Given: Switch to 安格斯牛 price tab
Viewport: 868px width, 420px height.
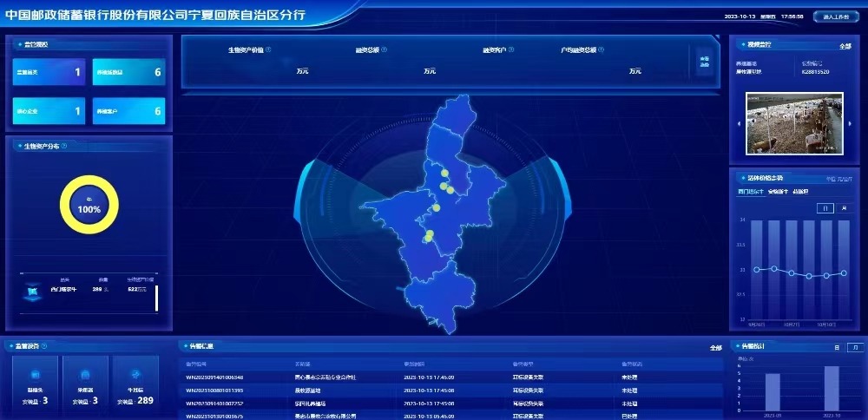Looking at the screenshot, I should coord(778,192).
